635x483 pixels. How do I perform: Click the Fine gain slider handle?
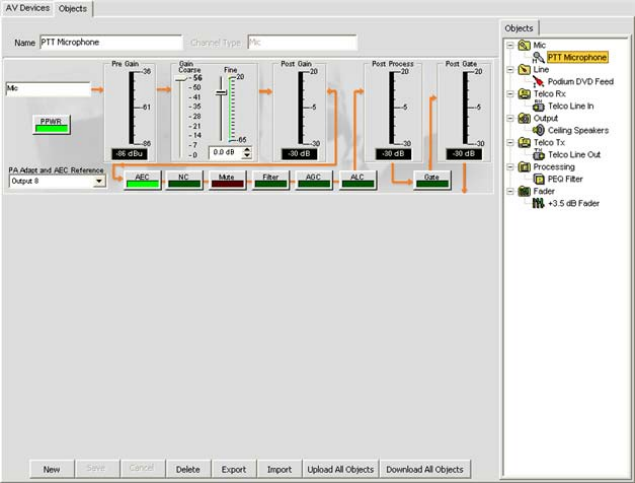(221, 93)
